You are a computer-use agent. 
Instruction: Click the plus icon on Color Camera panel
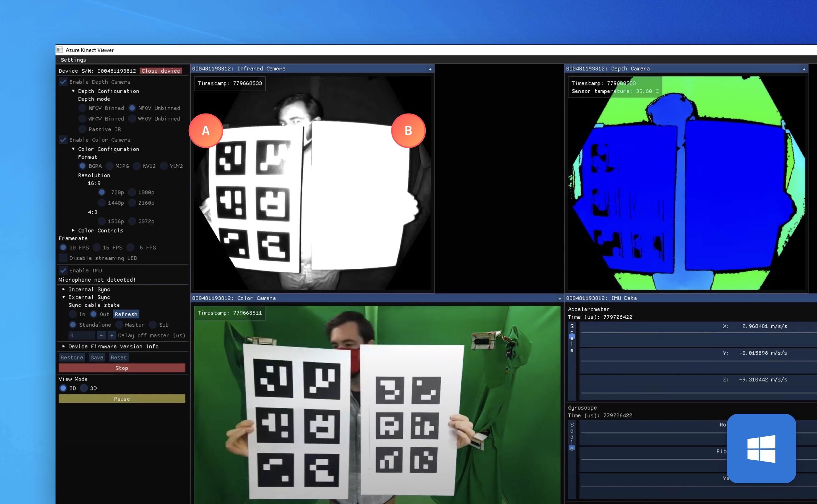point(559,299)
